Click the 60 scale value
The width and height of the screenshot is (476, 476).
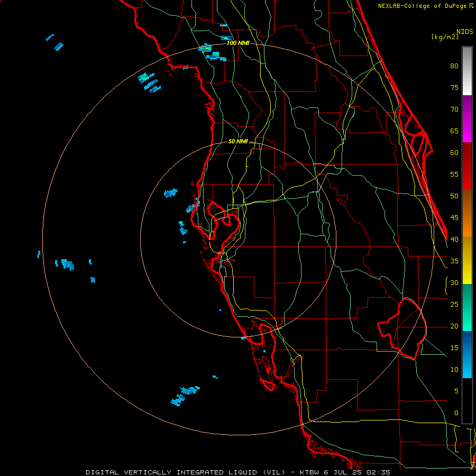tap(454, 153)
